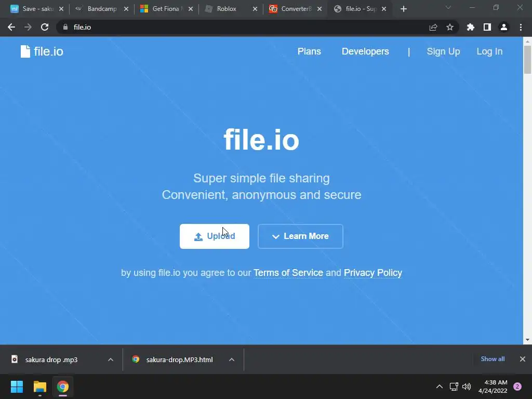This screenshot has height=399, width=532.
Task: Open the network icon in system tray
Action: pyautogui.click(x=454, y=387)
